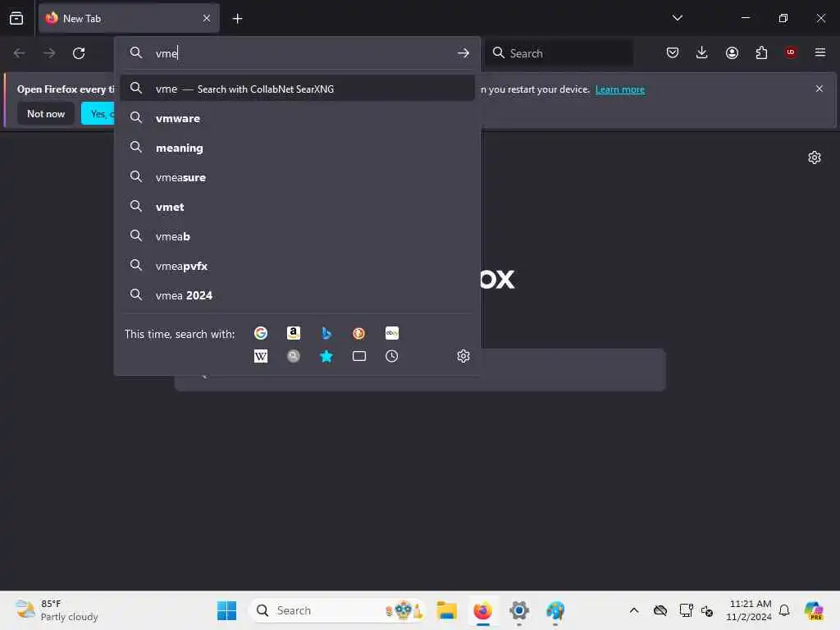
Task: Click the Windows taskbar Search field
Action: [337, 610]
